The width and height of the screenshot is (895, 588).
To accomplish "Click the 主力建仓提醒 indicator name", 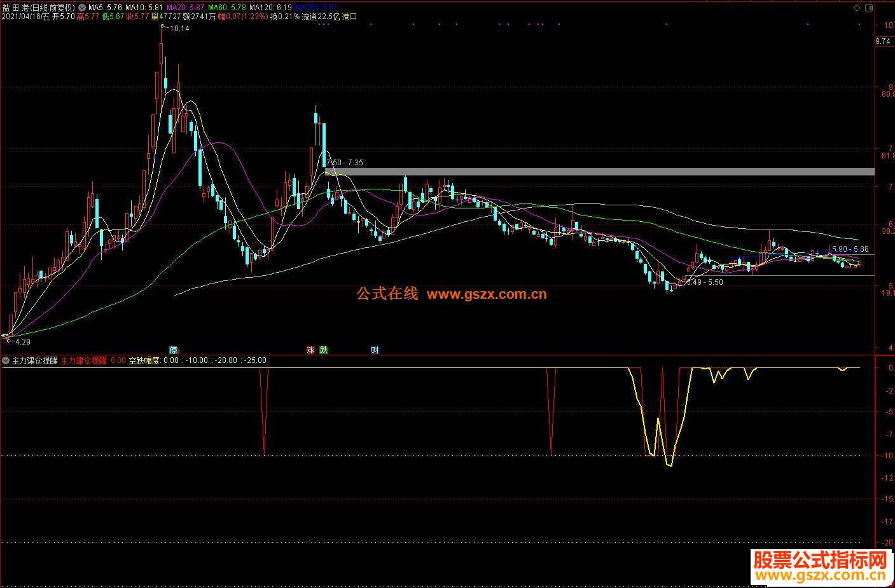I will click(35, 360).
